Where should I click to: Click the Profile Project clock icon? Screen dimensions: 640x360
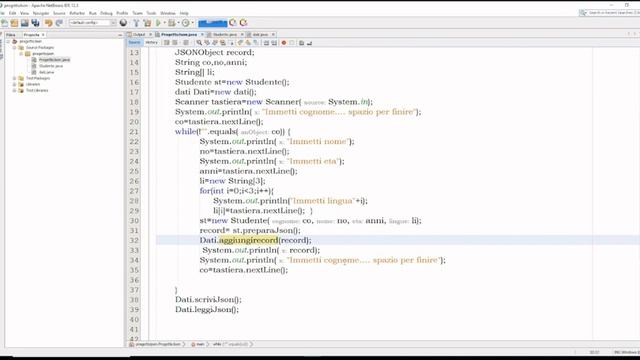(x=186, y=23)
